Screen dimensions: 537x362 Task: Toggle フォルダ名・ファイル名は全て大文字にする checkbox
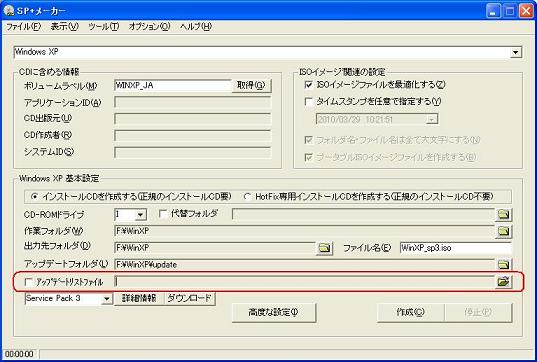click(309, 140)
